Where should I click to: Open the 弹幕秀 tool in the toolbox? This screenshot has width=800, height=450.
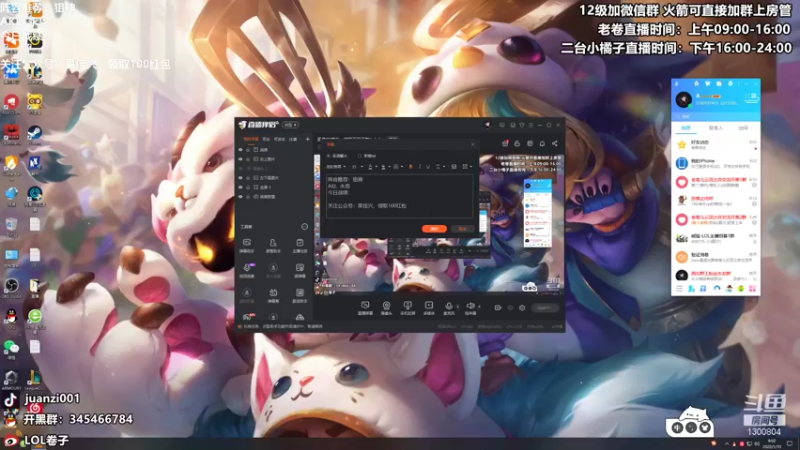[x=273, y=295]
